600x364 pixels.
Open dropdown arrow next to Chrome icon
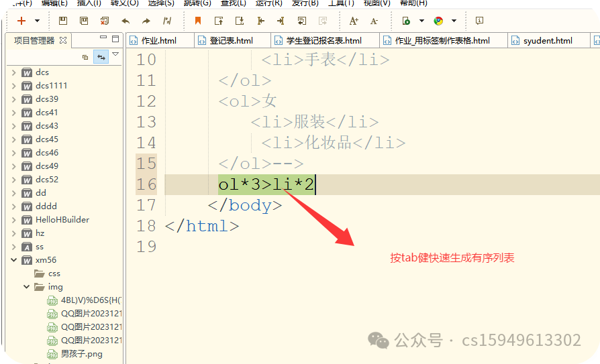pyautogui.click(x=454, y=21)
